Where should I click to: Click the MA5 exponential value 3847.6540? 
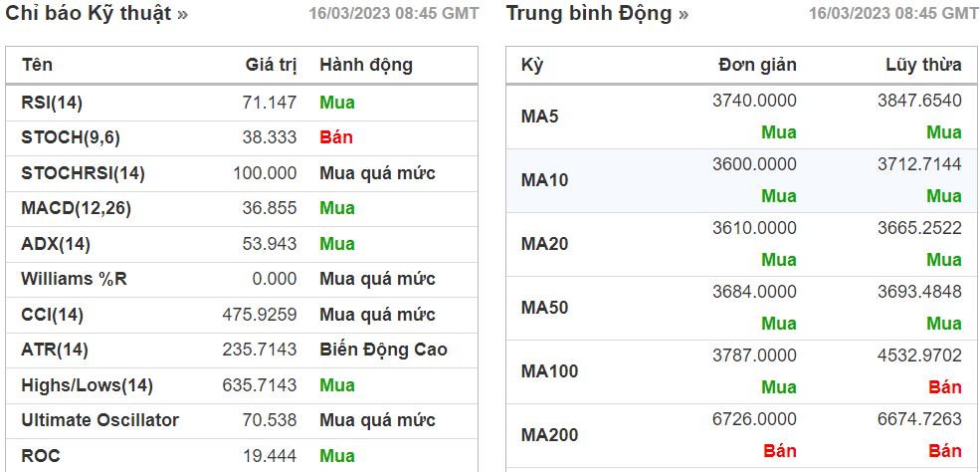(x=919, y=101)
